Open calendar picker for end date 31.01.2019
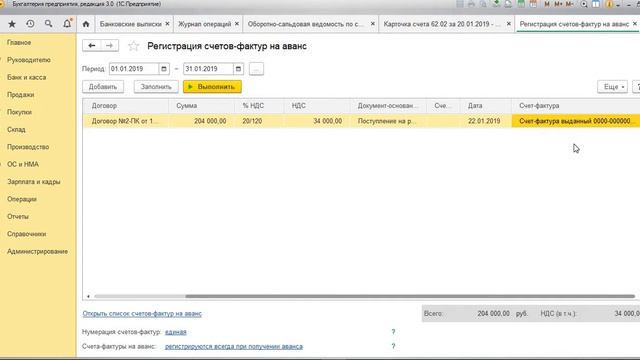The width and height of the screenshot is (640, 360). pyautogui.click(x=238, y=69)
